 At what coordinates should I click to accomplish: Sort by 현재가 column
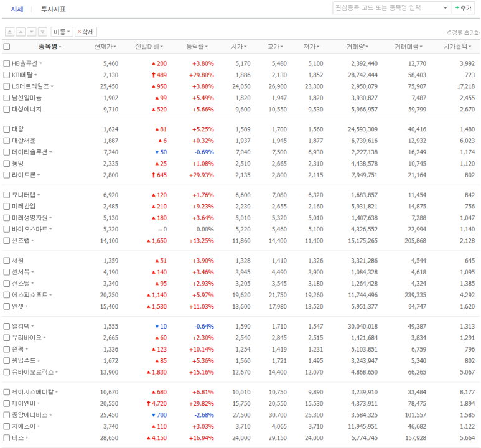(x=105, y=47)
